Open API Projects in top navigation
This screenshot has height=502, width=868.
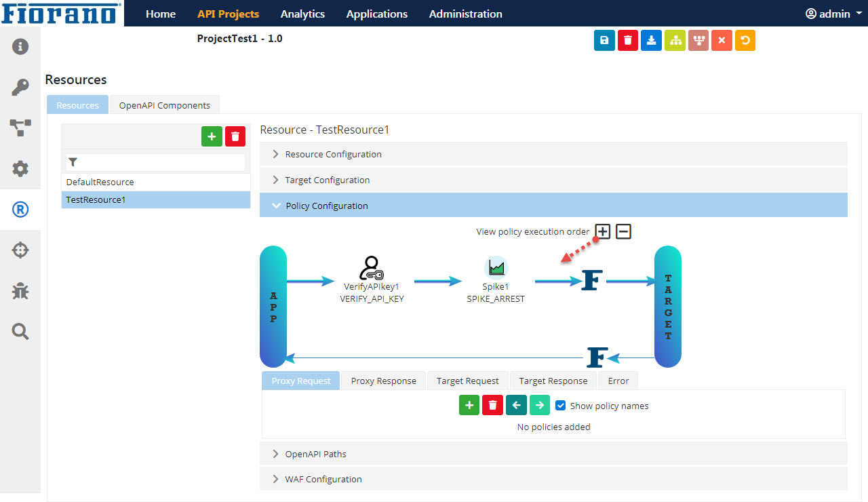point(228,14)
